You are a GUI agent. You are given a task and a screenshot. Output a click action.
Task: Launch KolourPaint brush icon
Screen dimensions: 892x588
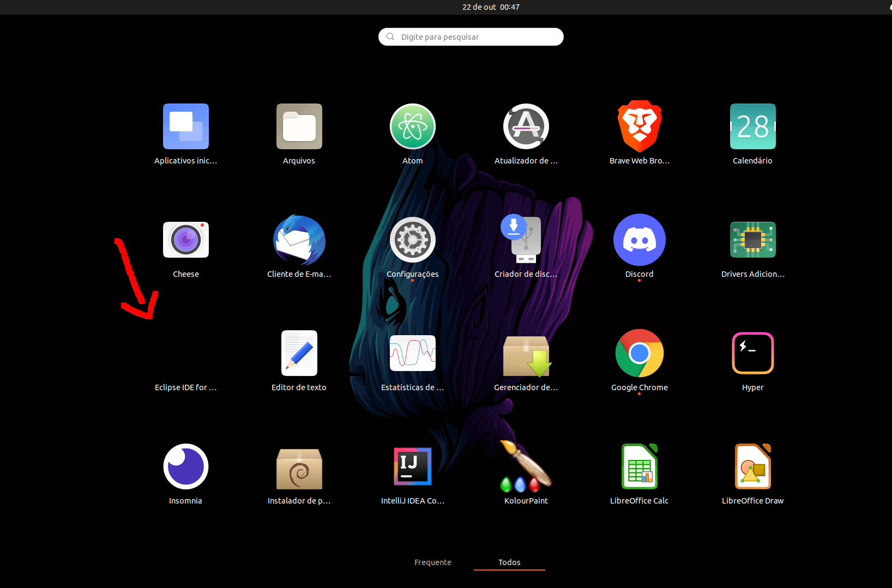coord(526,466)
